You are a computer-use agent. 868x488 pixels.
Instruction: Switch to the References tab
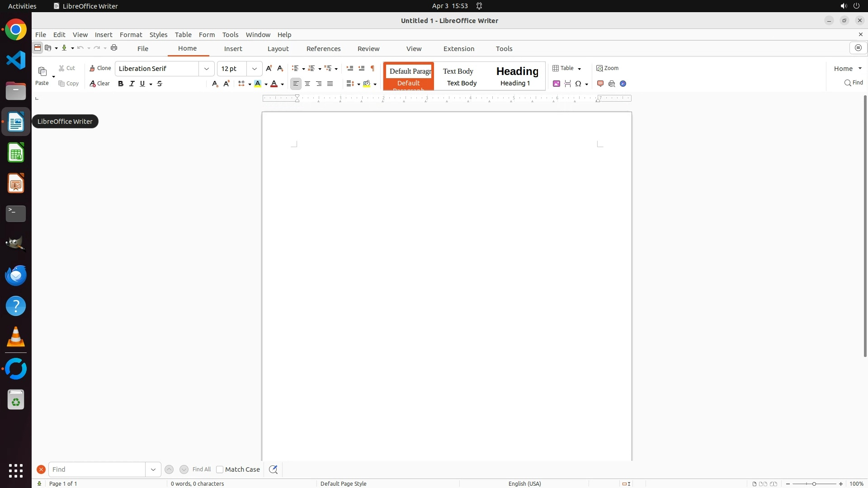tap(323, 49)
